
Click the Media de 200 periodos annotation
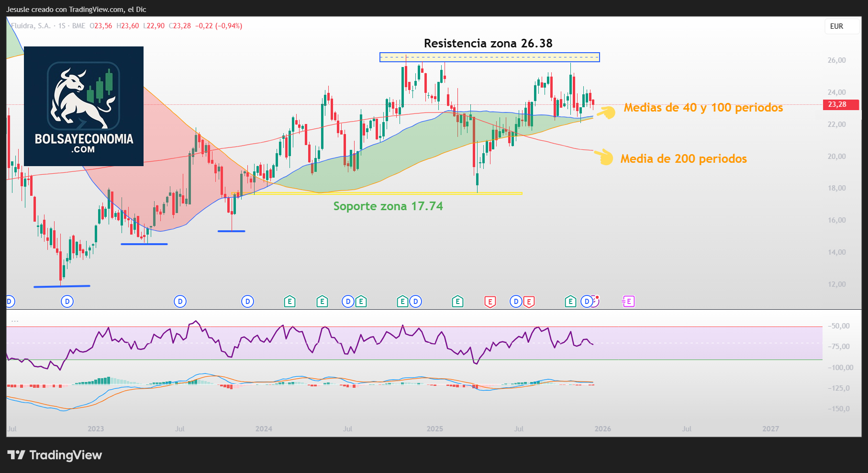[683, 159]
